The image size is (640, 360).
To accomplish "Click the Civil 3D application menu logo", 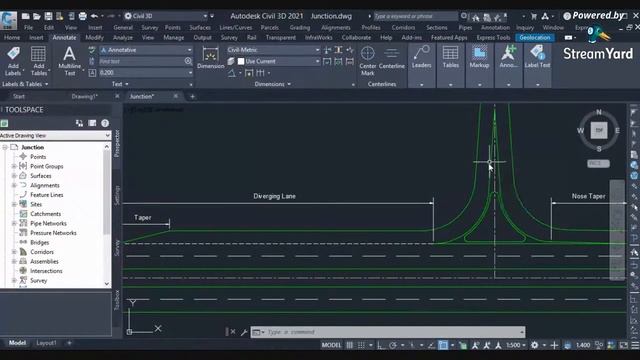I will click(9, 20).
